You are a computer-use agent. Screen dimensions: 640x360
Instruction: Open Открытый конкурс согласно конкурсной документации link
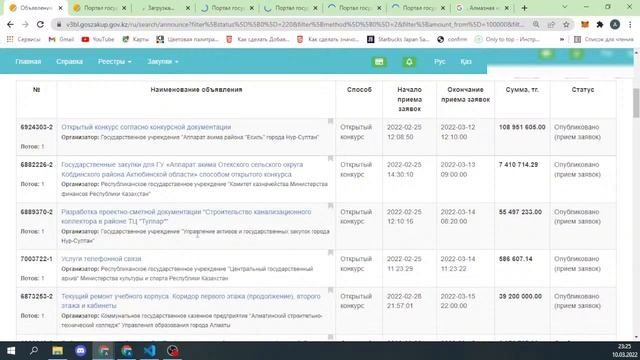(146, 127)
